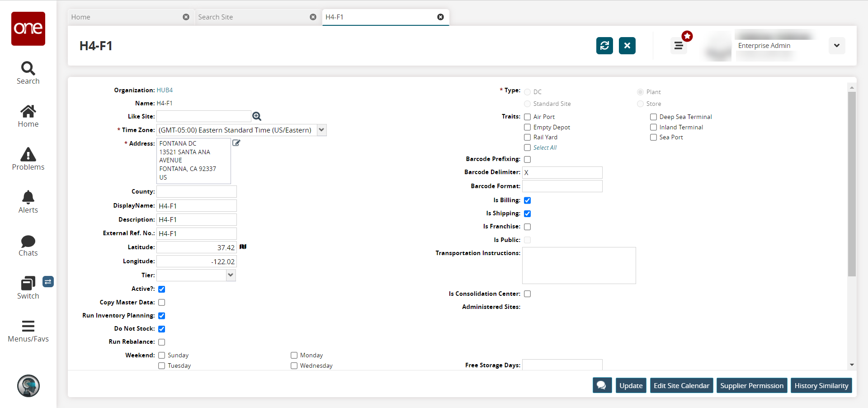The height and width of the screenshot is (408, 868).
Task: Click the chat bubble button beside Update
Action: (602, 385)
